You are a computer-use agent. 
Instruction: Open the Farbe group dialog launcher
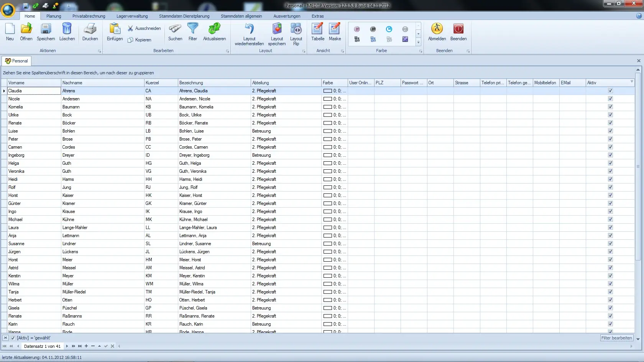point(421,51)
